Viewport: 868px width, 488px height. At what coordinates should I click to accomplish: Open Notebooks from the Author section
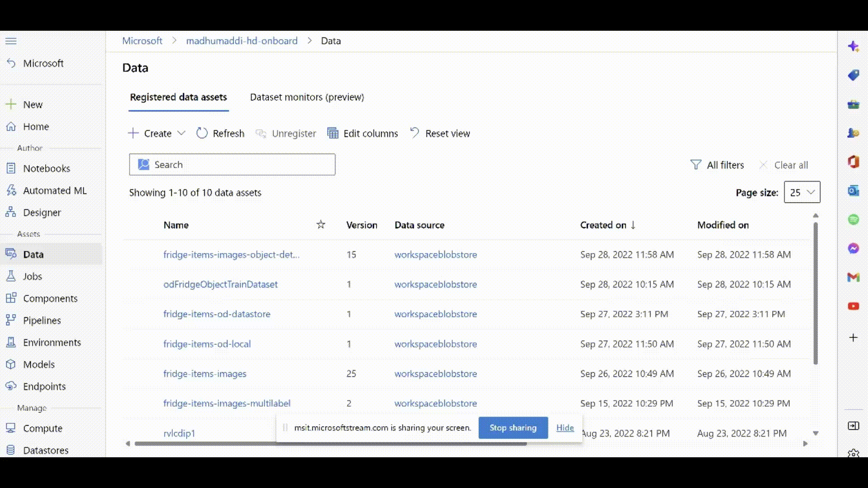(x=47, y=168)
